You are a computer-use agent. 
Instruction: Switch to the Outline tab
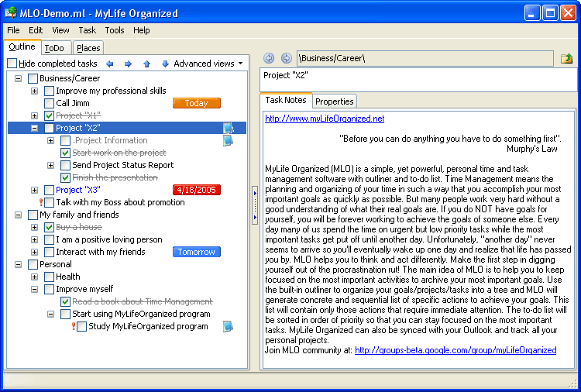(x=22, y=46)
